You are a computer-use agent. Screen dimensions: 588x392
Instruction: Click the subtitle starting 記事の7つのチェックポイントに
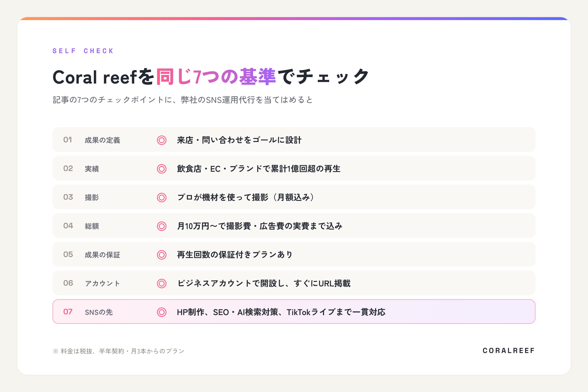[183, 100]
